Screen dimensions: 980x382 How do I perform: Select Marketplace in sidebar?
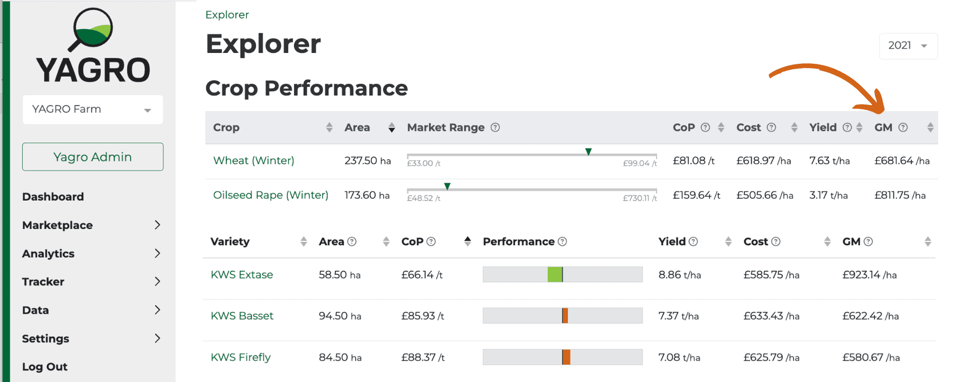(x=57, y=225)
